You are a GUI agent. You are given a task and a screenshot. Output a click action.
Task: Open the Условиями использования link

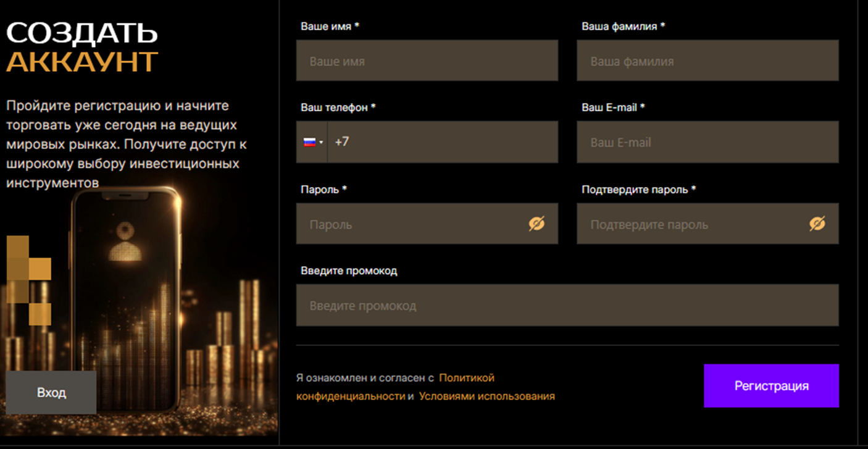pos(488,398)
